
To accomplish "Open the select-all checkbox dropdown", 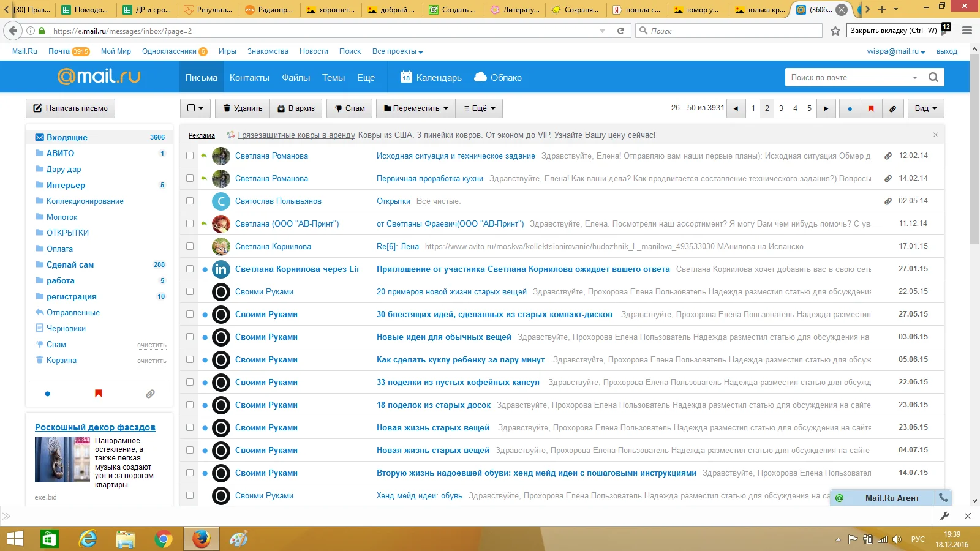I will [195, 108].
